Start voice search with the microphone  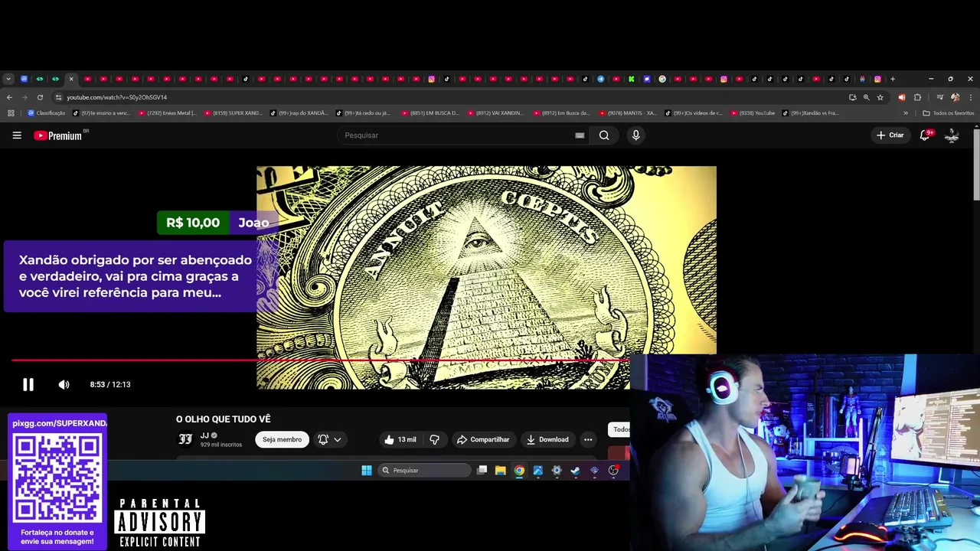pos(635,135)
